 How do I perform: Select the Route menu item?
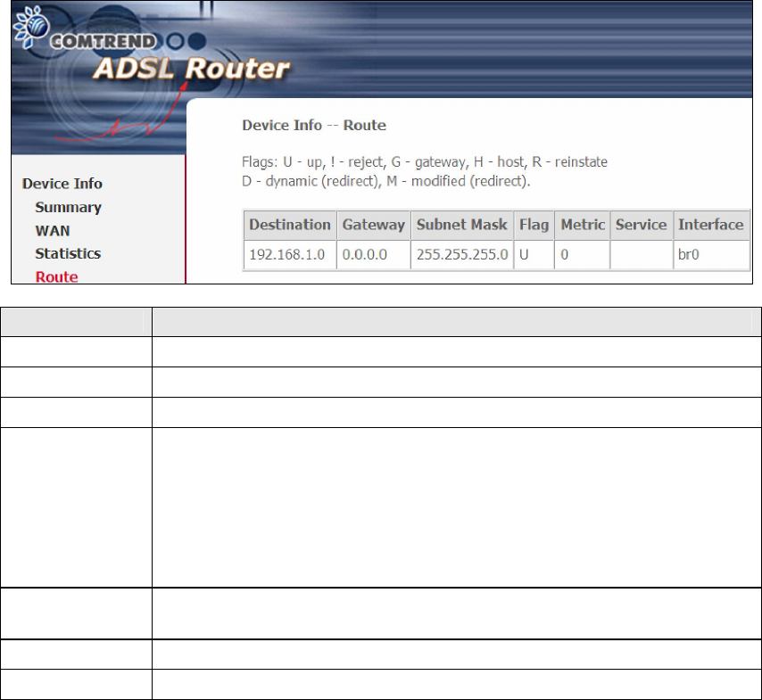[x=56, y=276]
